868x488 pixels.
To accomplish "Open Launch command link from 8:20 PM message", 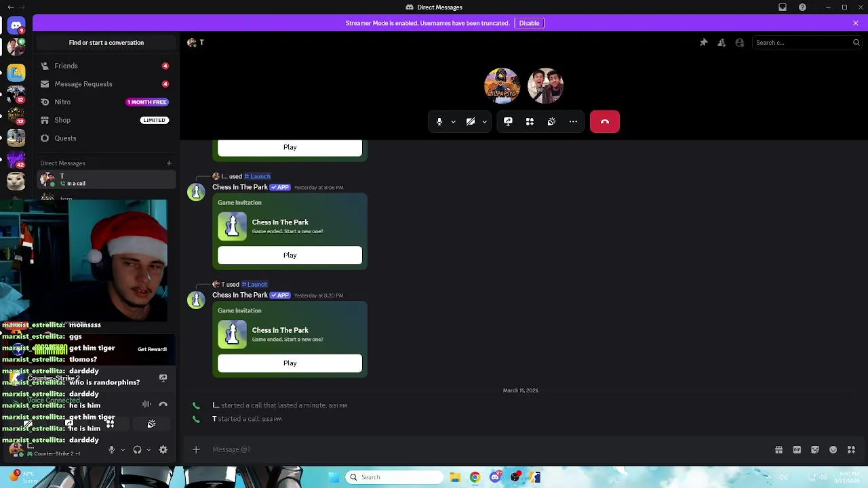I will coord(255,285).
